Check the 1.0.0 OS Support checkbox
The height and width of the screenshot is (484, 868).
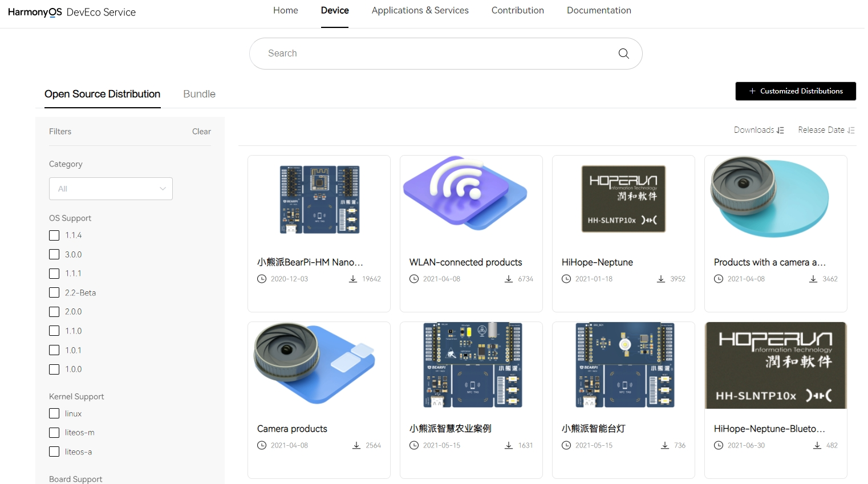[x=54, y=369]
